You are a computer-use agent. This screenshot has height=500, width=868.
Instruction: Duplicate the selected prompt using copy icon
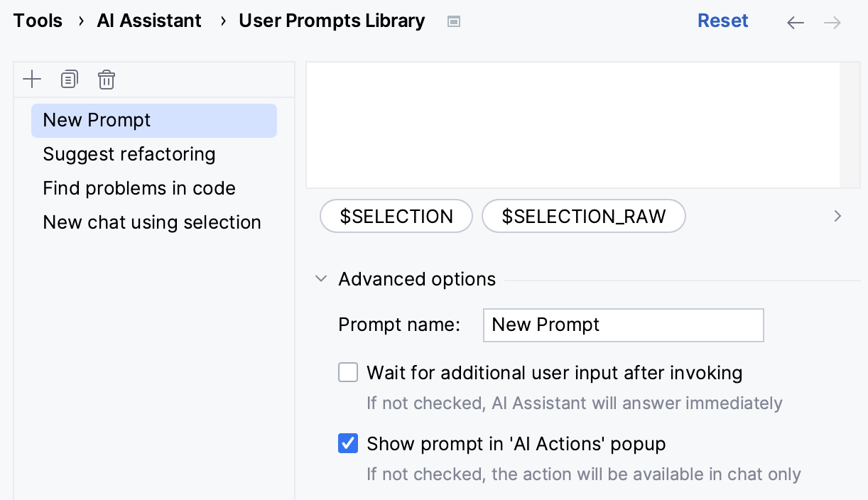click(69, 79)
